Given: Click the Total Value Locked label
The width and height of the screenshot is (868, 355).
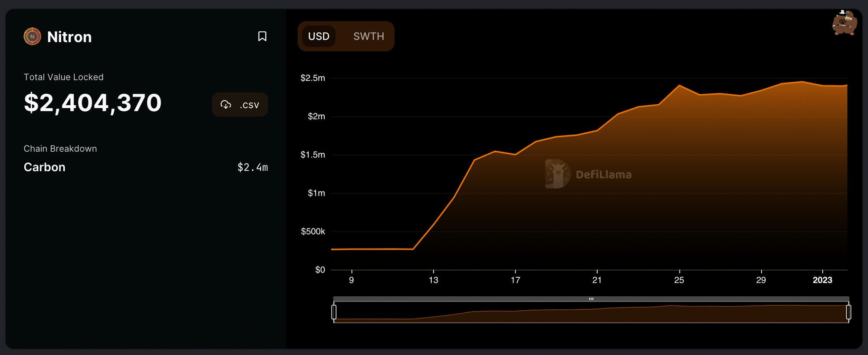Looking at the screenshot, I should (63, 77).
